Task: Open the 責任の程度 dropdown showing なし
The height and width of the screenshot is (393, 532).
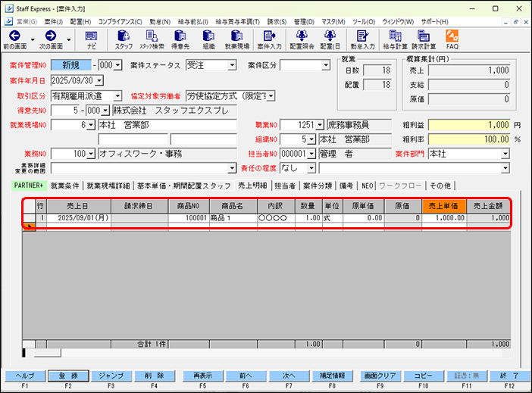Action: click(x=311, y=168)
